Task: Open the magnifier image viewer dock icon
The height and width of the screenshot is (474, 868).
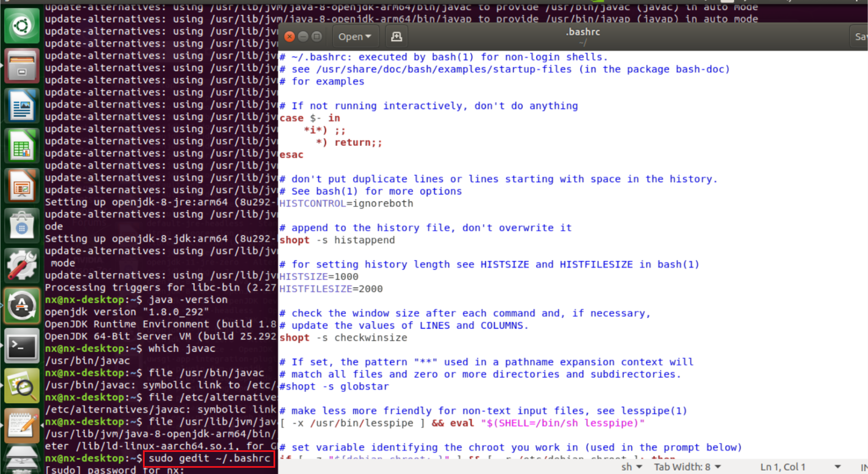Action: 22,386
